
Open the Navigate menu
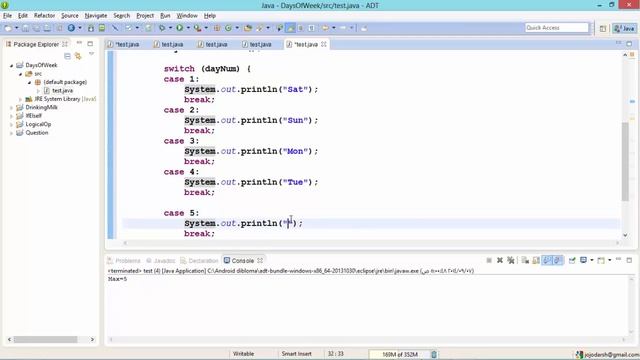(x=96, y=16)
